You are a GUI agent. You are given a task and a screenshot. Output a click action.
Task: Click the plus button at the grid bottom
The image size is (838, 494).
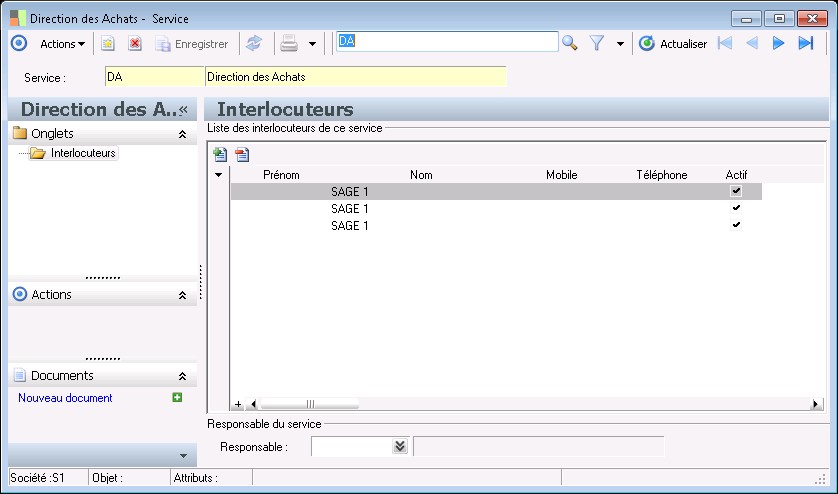click(238, 404)
